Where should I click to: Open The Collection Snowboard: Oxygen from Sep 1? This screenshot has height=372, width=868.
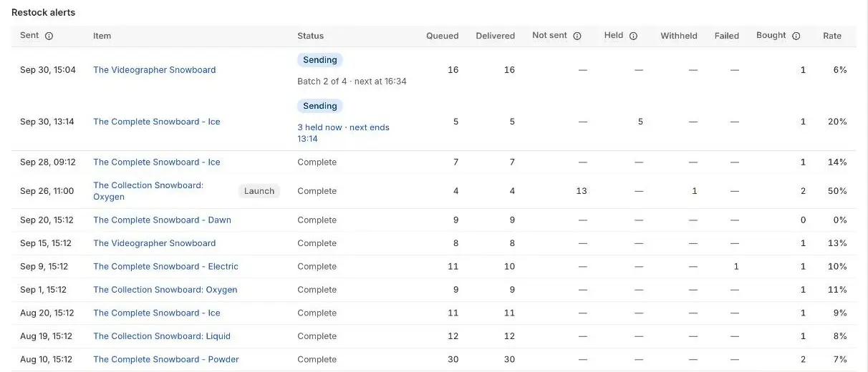coord(165,290)
